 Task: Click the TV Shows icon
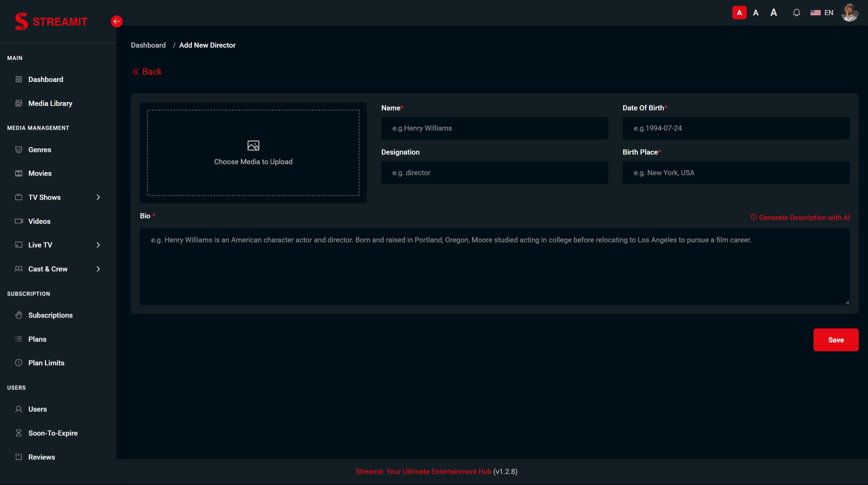point(19,197)
